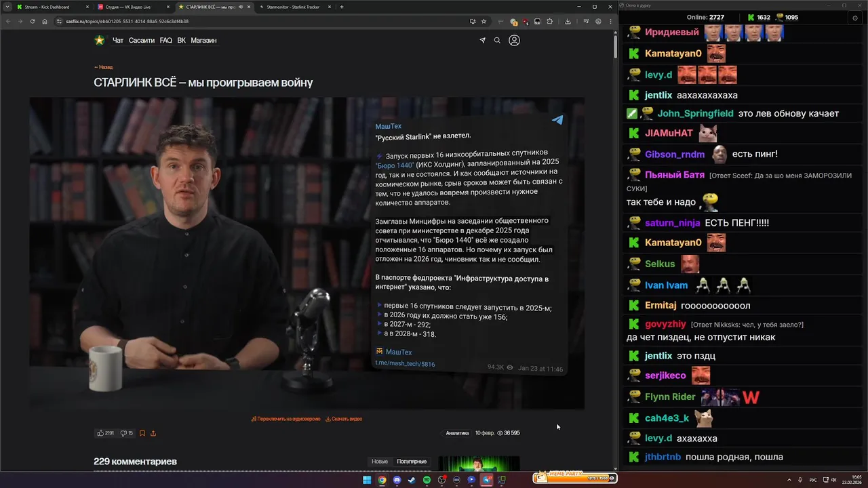The height and width of the screenshot is (488, 868).
Task: Open the Чат menu item
Action: coord(118,41)
